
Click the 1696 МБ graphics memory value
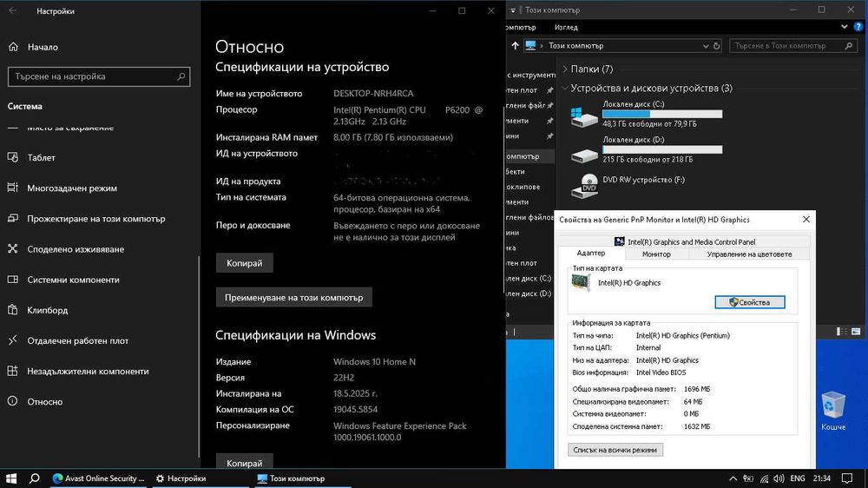697,389
